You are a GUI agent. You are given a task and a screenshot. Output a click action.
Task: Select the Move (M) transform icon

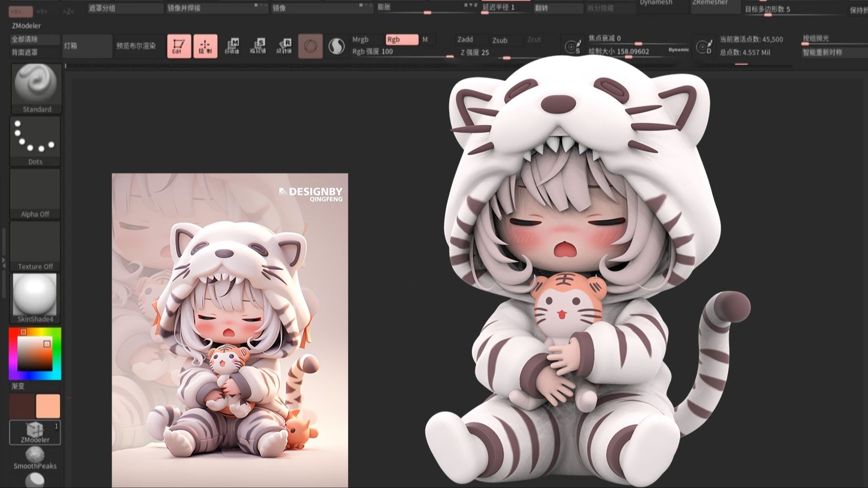tap(232, 46)
